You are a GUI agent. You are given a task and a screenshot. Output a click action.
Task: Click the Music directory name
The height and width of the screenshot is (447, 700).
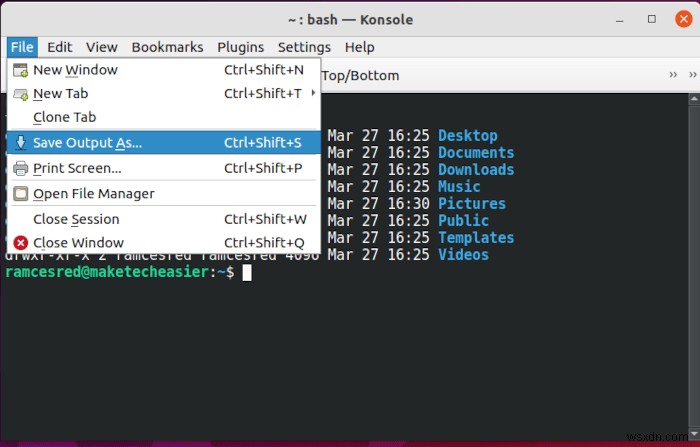459,186
